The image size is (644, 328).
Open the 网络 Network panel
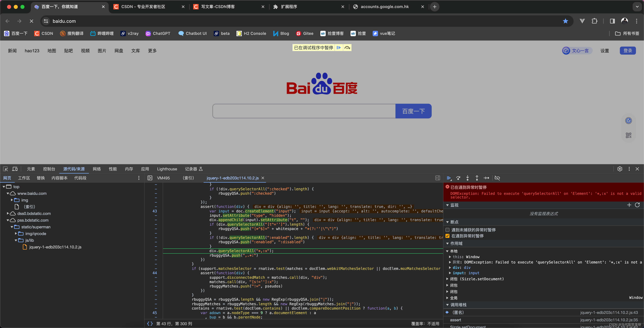97,169
